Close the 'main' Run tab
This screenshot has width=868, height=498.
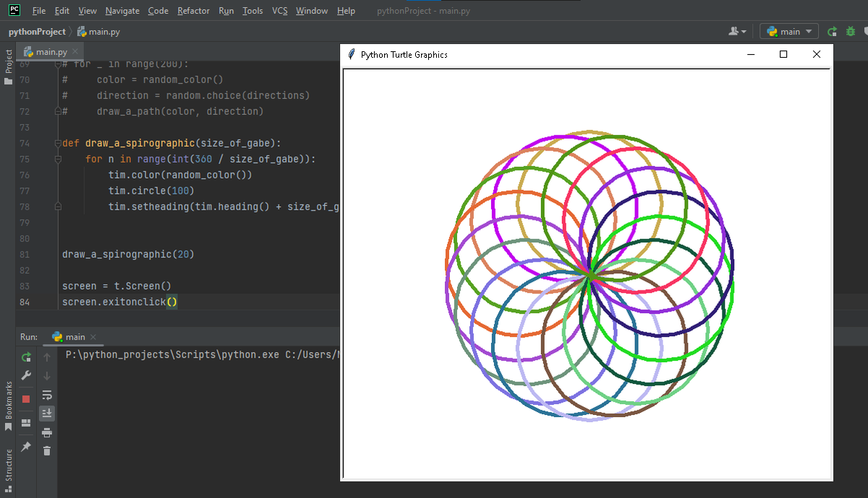(x=93, y=337)
